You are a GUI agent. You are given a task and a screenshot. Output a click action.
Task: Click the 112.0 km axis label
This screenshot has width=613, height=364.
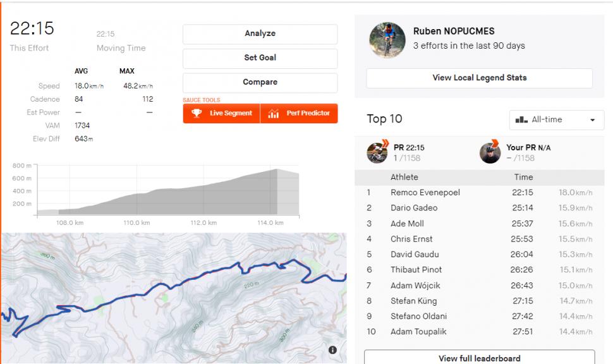click(x=203, y=222)
